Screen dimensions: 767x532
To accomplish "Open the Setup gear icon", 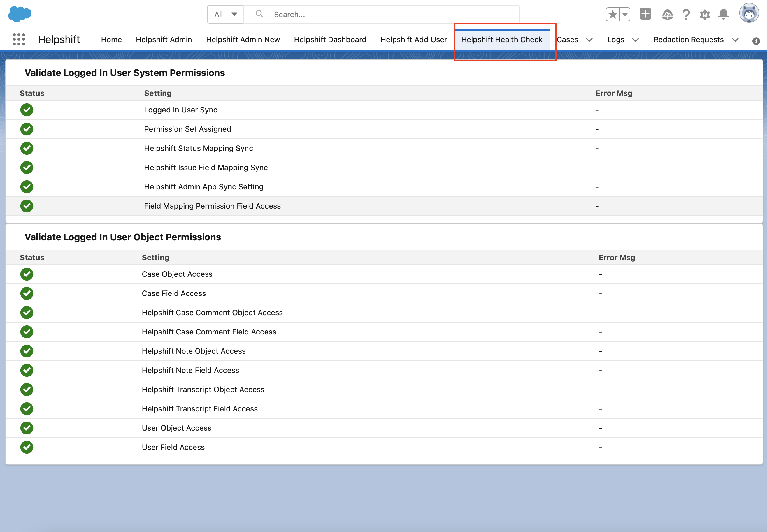I will tap(705, 14).
